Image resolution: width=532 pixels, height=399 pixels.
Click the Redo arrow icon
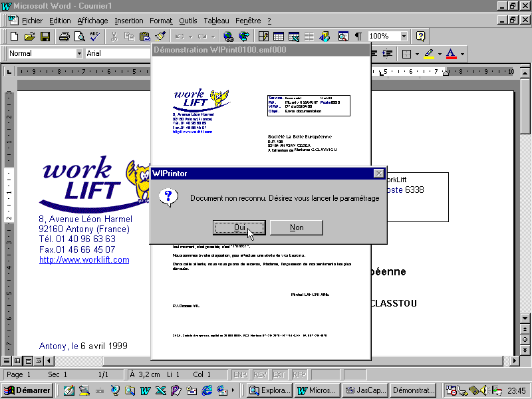[x=202, y=36]
